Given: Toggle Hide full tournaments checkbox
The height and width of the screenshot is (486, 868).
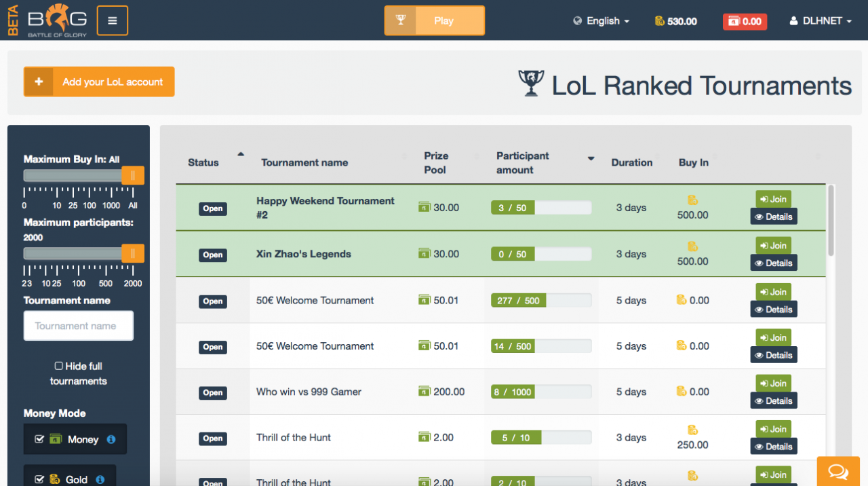Looking at the screenshot, I should [58, 366].
